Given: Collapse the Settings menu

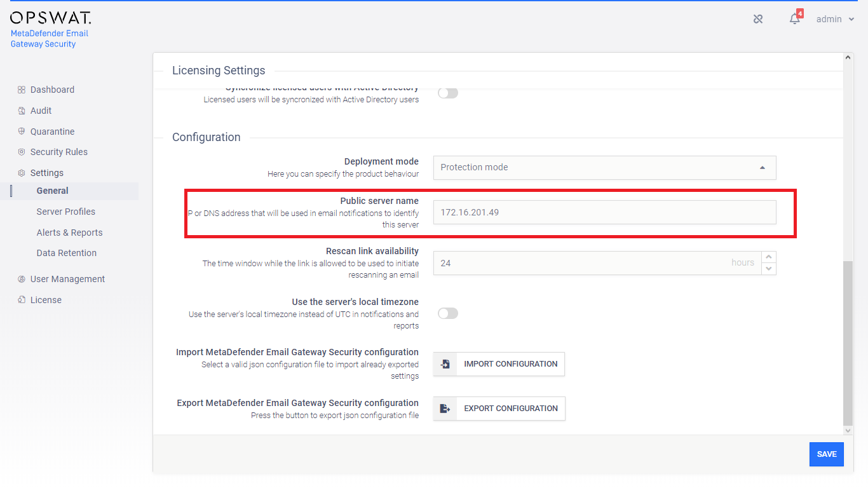Looking at the screenshot, I should click(x=47, y=173).
